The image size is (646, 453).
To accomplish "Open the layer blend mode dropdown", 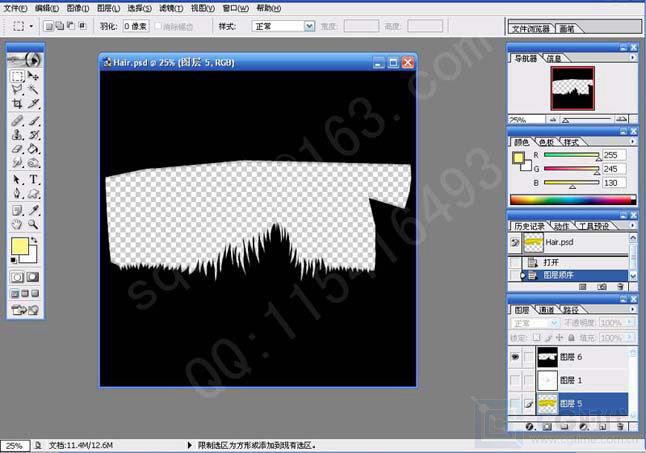I will (536, 323).
